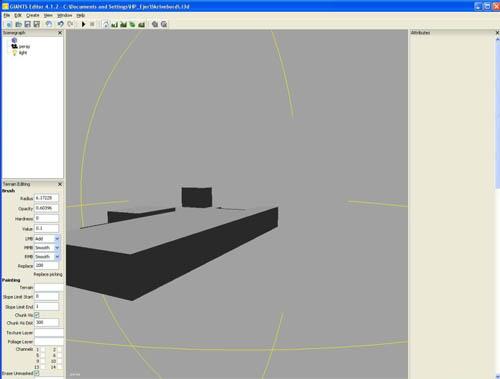
Task: Open the MMB Smooth dropdown
Action: tap(57, 248)
